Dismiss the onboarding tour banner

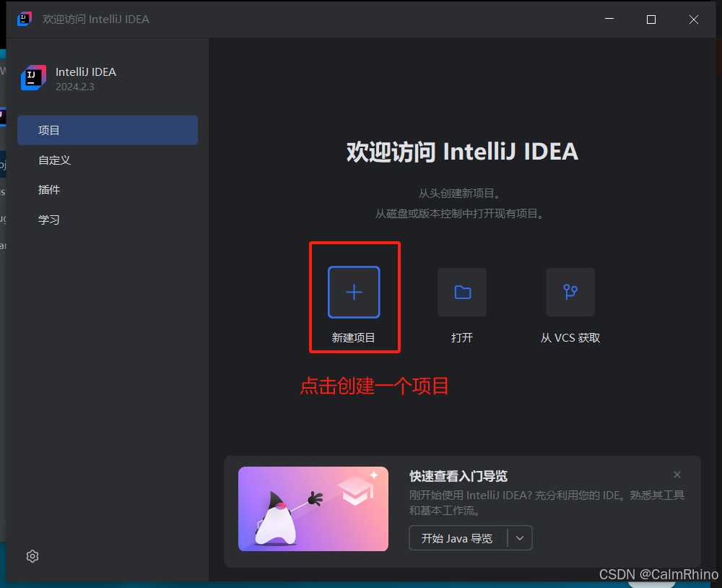tap(677, 475)
